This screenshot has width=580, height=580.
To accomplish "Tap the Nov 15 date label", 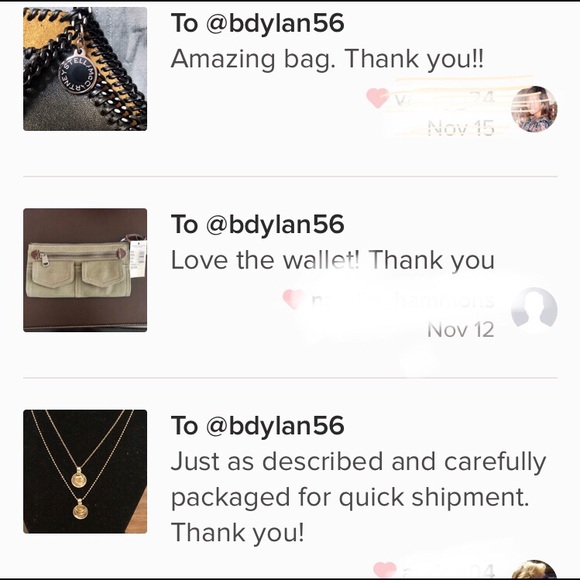I will tap(461, 128).
